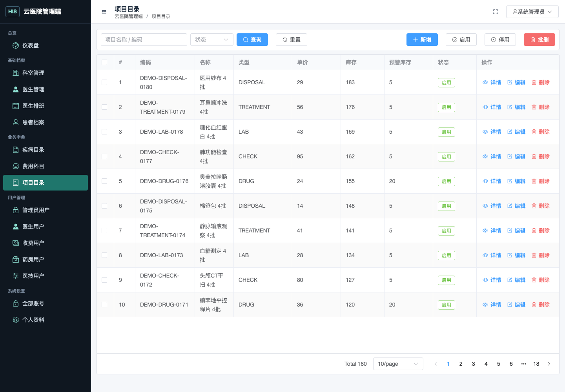Click the 疾病目录 document icon
Screen dimensions: 565x392
[x=16, y=150]
